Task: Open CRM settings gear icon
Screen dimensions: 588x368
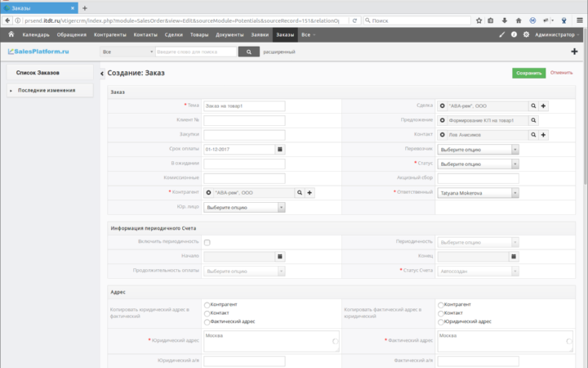Action: point(526,34)
